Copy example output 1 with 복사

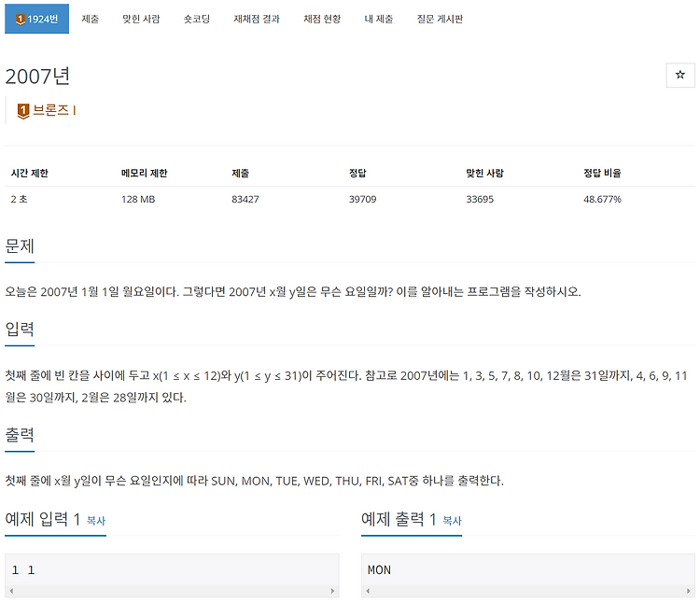pos(453,521)
